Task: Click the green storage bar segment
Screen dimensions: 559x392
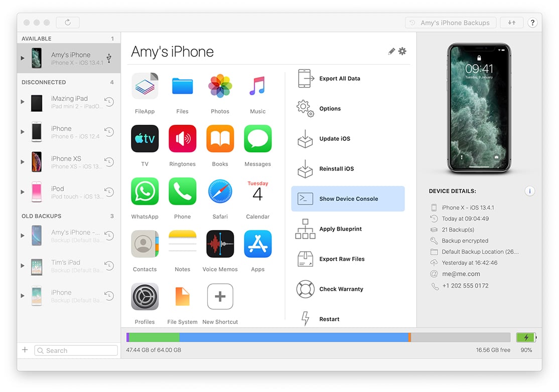Action: [x=155, y=337]
